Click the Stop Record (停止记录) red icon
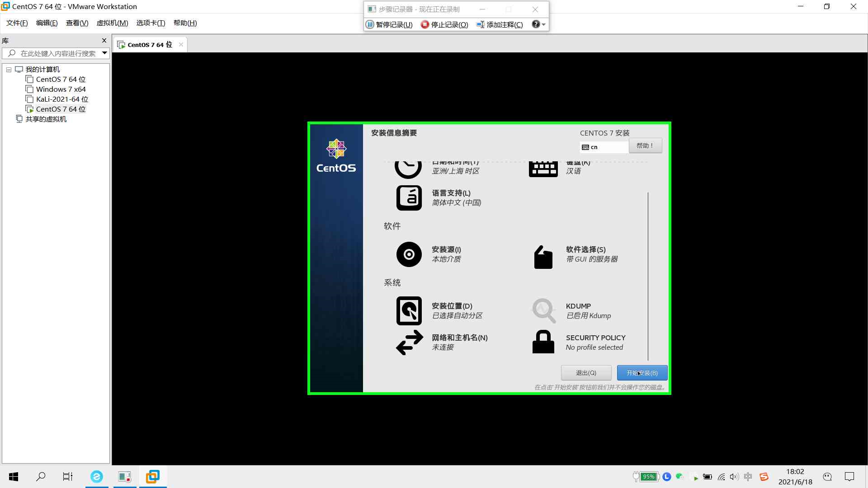This screenshot has height=488, width=868. coord(425,24)
